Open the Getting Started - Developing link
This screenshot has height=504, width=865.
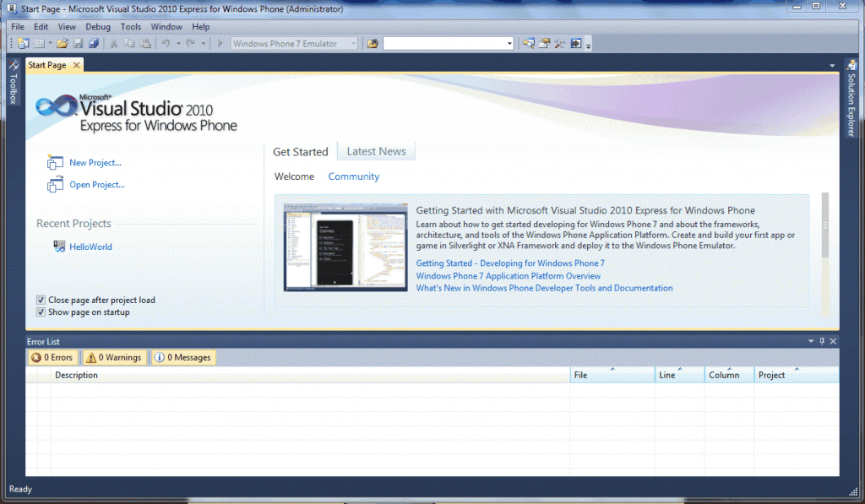click(509, 263)
